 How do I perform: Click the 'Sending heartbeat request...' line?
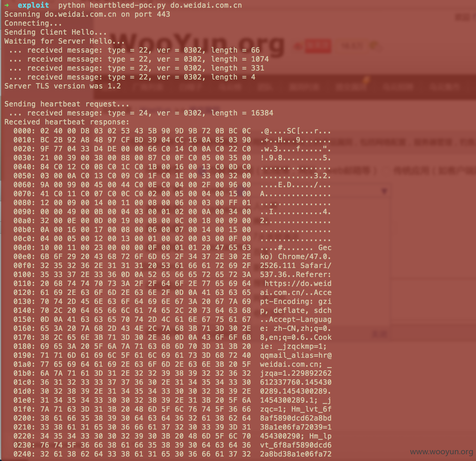67,104
